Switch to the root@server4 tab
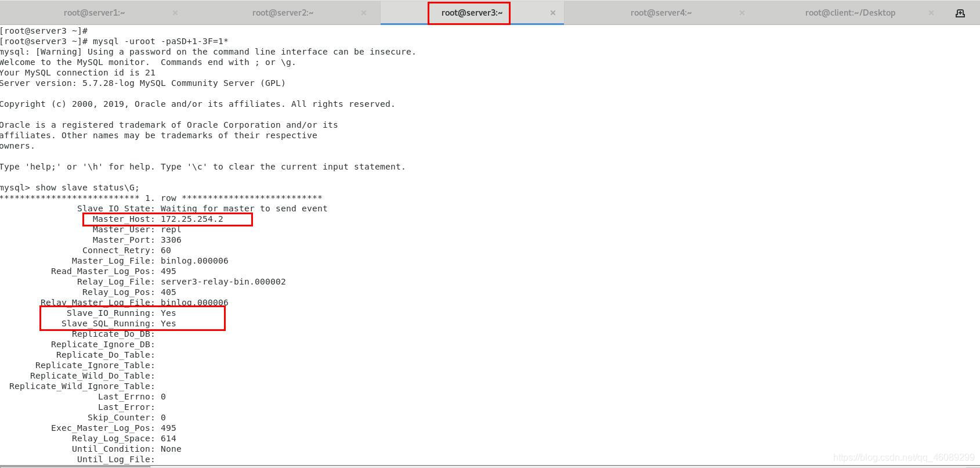Screen dimensions: 980x468 point(661,13)
